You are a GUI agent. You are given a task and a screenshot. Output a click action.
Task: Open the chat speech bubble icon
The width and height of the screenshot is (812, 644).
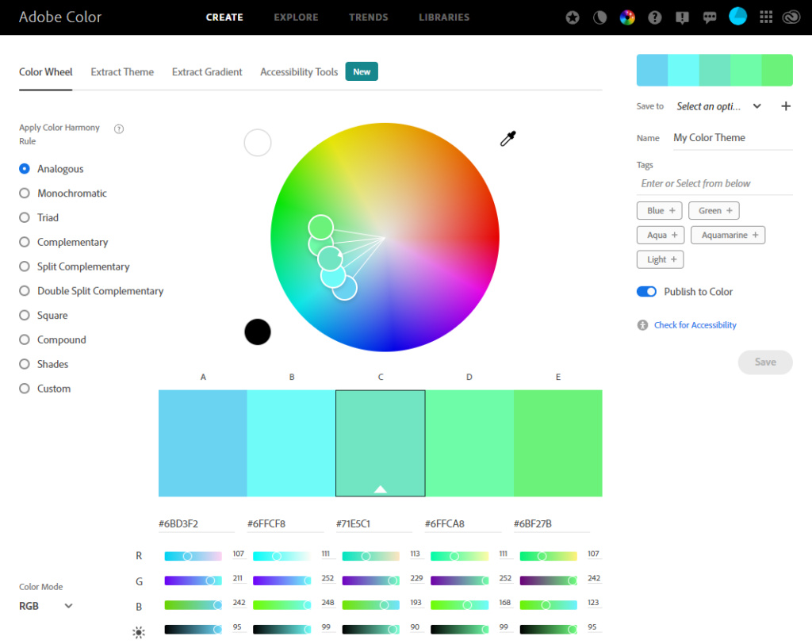[710, 17]
